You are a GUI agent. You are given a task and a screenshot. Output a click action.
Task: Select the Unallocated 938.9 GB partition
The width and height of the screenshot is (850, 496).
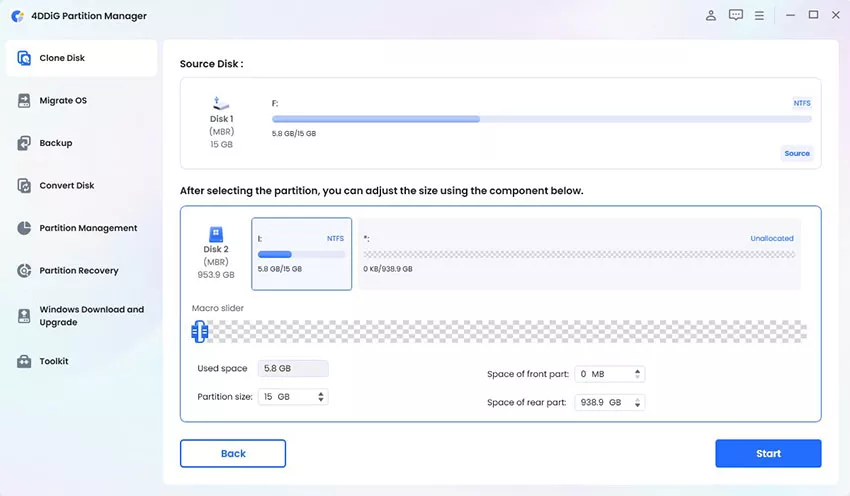580,254
